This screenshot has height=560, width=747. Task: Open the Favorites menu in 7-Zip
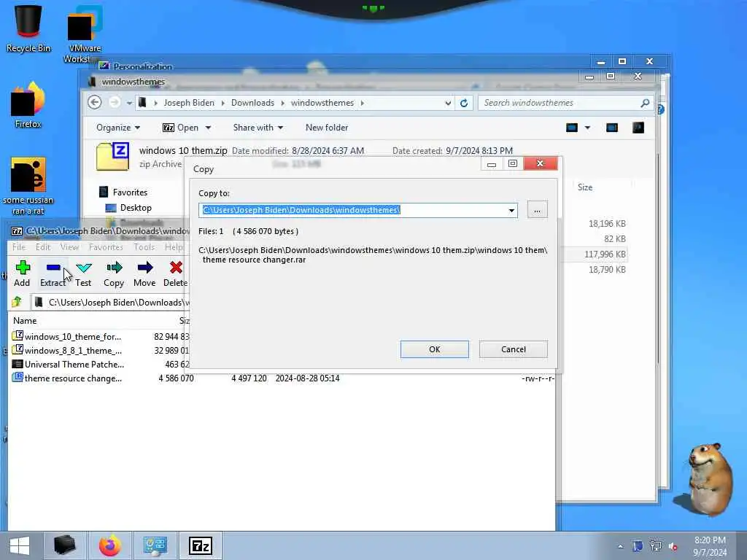[106, 247]
